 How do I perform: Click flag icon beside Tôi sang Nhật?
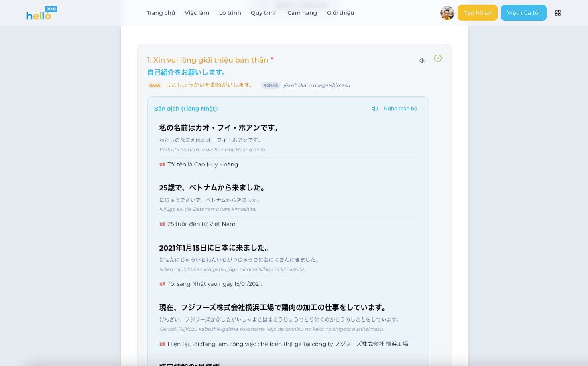(162, 284)
